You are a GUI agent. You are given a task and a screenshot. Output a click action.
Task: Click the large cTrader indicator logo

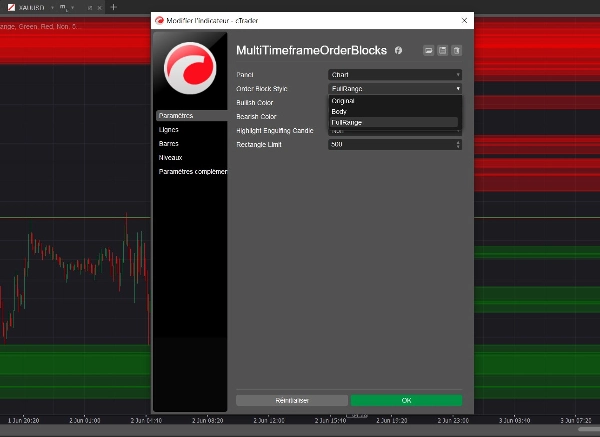pos(190,68)
